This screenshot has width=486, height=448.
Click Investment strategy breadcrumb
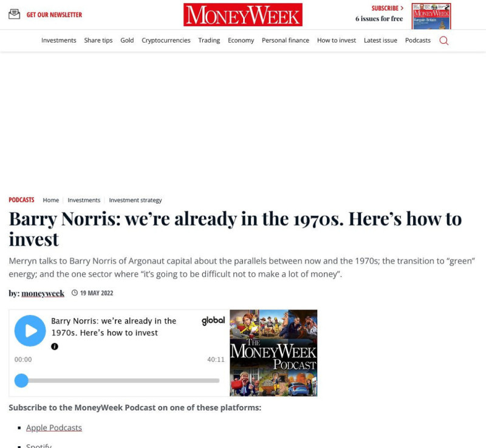[135, 200]
